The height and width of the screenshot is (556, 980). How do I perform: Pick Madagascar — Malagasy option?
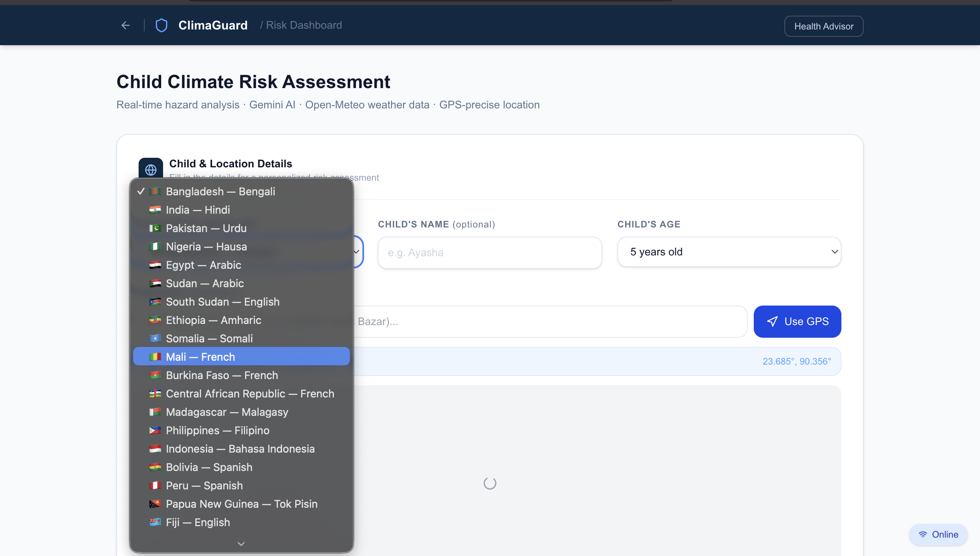(x=241, y=412)
